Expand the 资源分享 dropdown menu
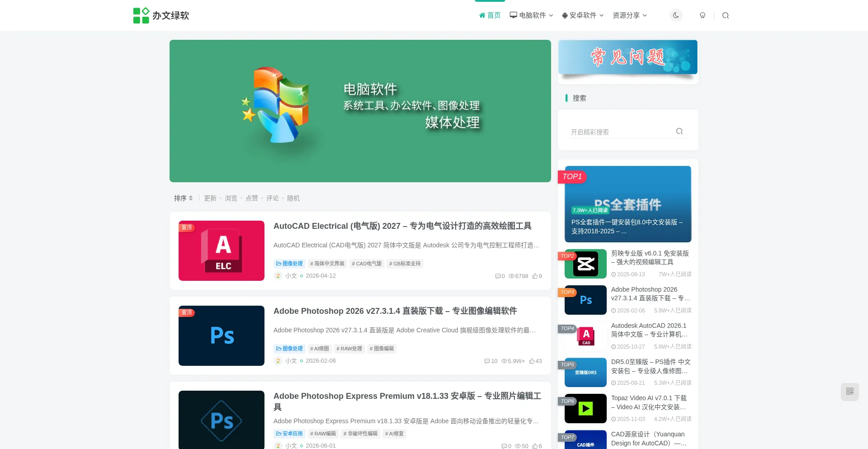 point(630,15)
